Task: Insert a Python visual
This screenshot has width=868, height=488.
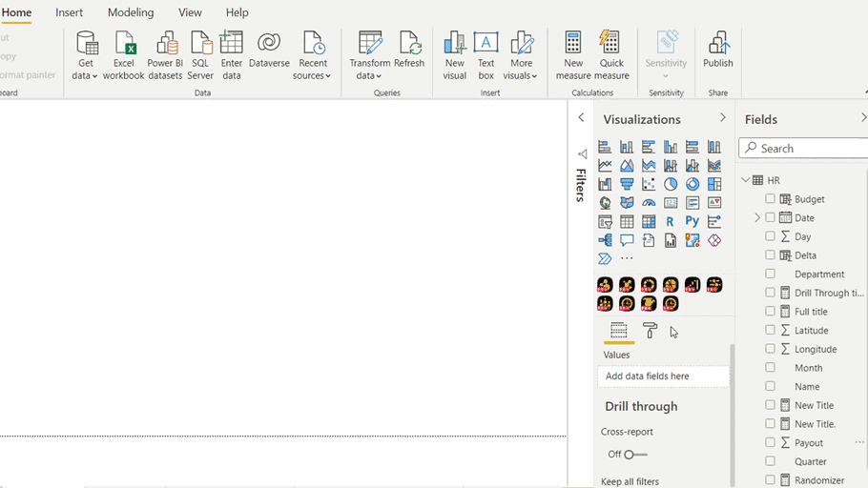Action: (x=692, y=221)
